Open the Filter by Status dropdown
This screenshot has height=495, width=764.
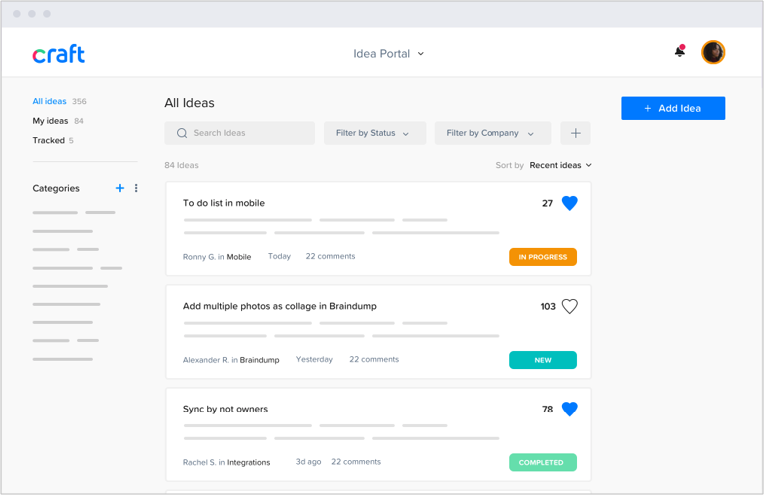374,133
